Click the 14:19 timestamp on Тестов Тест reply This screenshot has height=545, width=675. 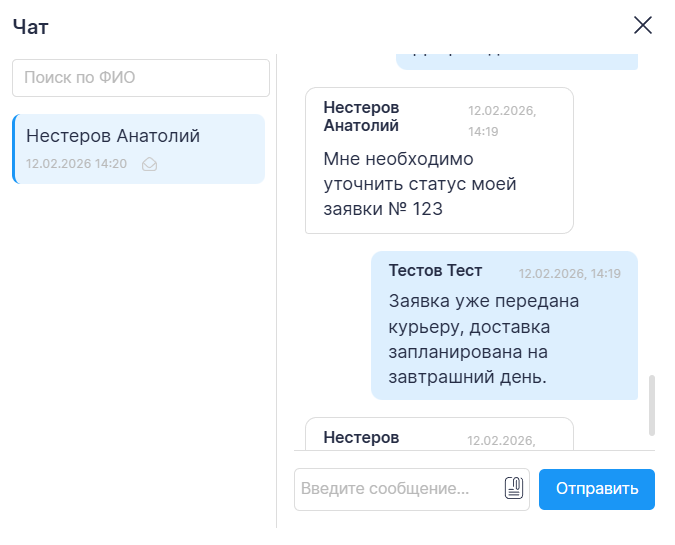[x=569, y=273]
